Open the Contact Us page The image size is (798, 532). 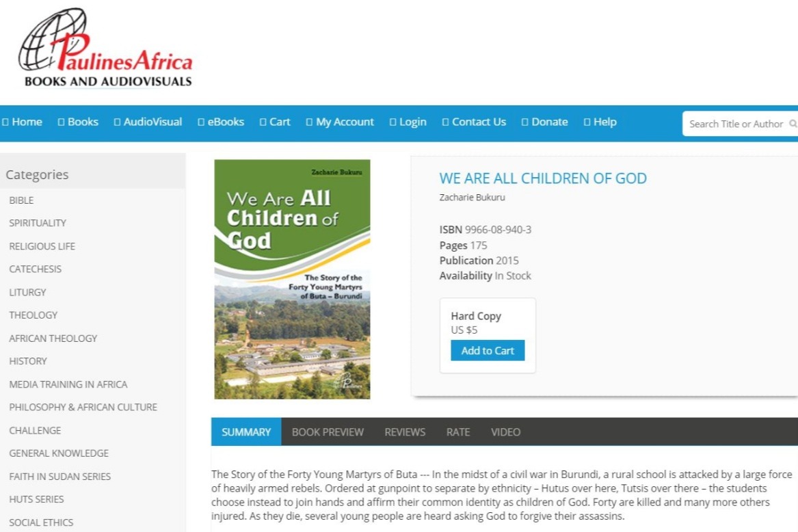[479, 122]
